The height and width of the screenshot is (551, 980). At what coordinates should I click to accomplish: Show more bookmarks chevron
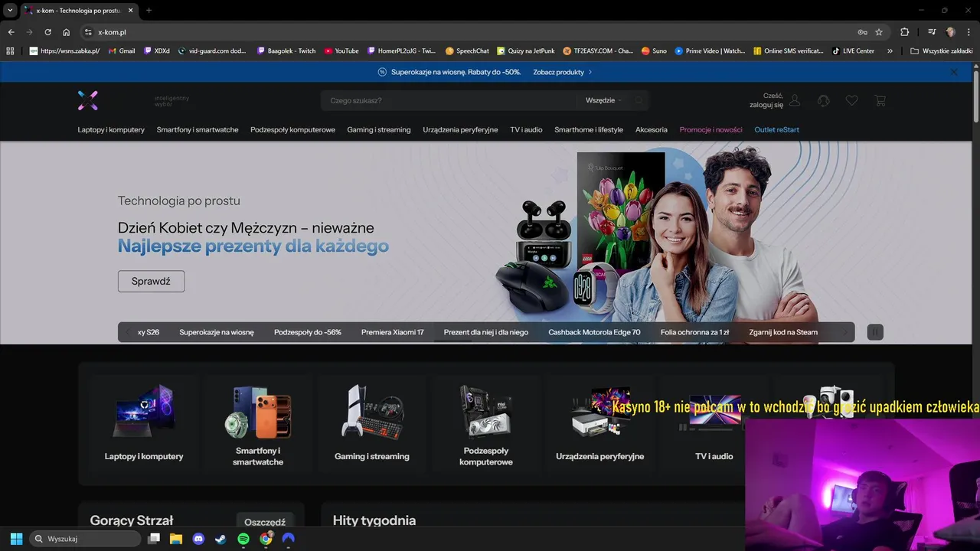click(890, 51)
